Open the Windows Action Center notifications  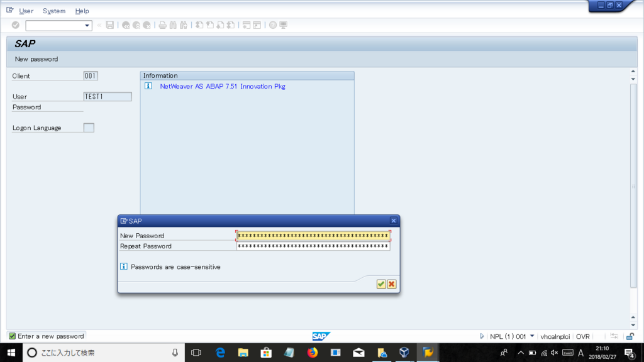(629, 353)
